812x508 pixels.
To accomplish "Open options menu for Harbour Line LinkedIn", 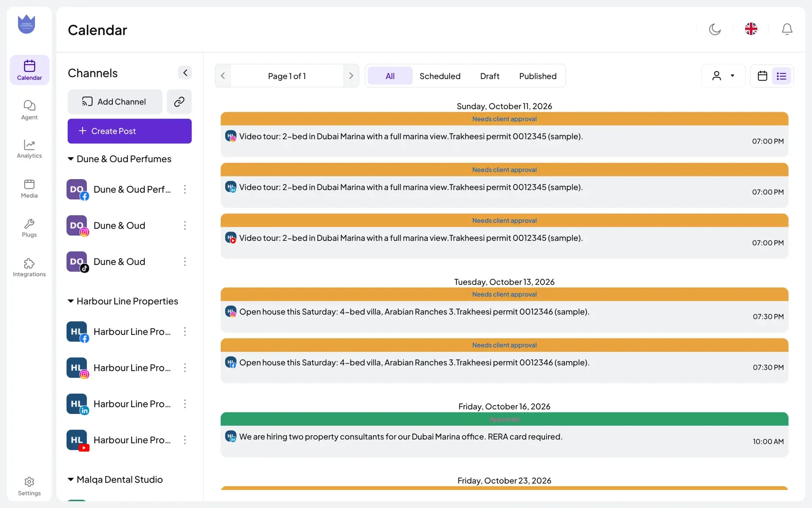I will coord(185,404).
